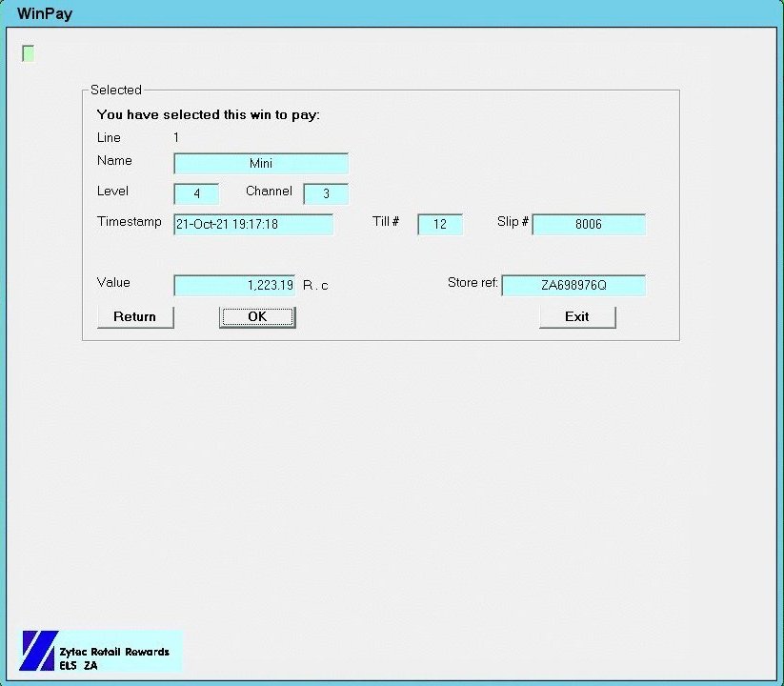Viewport: 784px width, 686px height.
Task: Select the Slip # field with 8006
Action: tap(589, 225)
